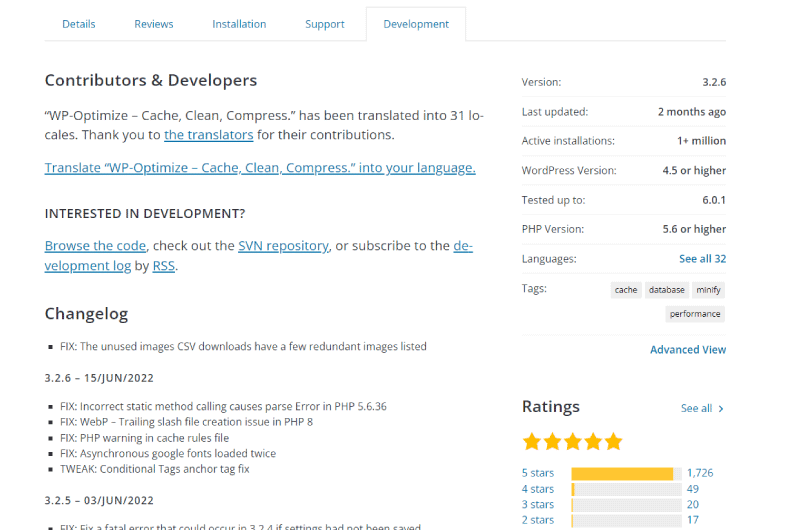Click the '4.5 or higher' WordPress version value
This screenshot has height=530, width=800.
pyautogui.click(x=694, y=170)
